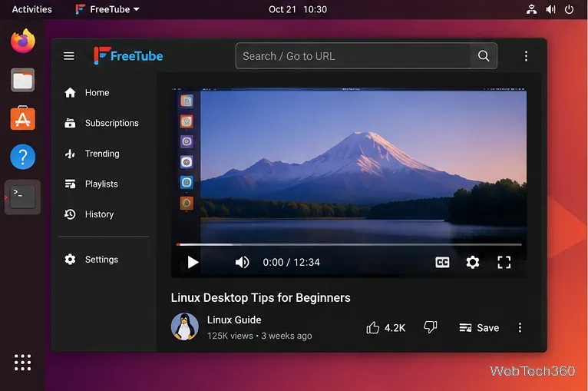Launch Firefox from the dock

click(23, 41)
